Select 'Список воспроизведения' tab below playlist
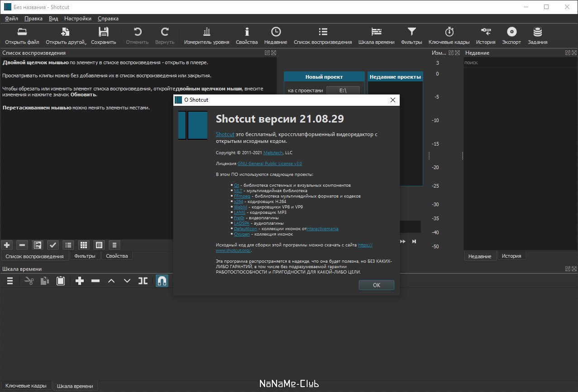The width and height of the screenshot is (578, 392). coord(34,256)
